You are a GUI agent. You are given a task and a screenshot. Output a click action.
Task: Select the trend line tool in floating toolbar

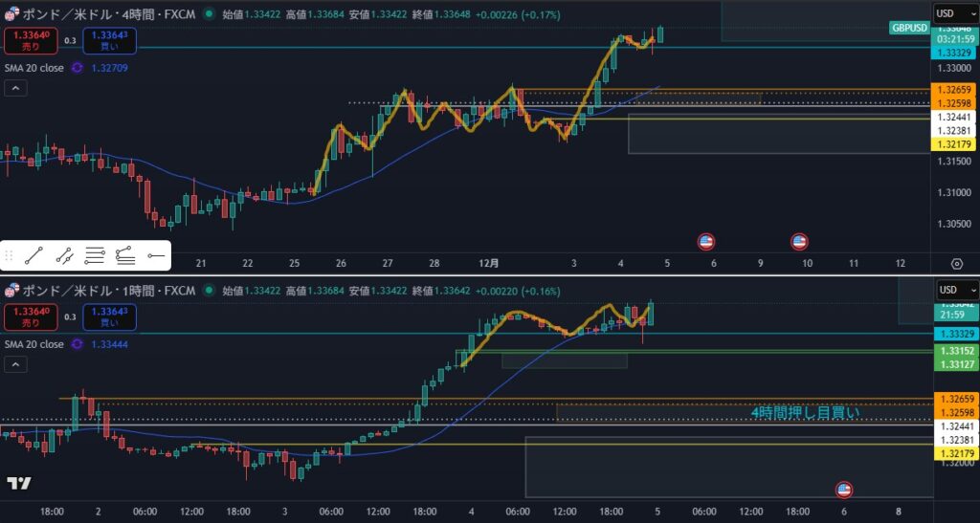(x=33, y=255)
